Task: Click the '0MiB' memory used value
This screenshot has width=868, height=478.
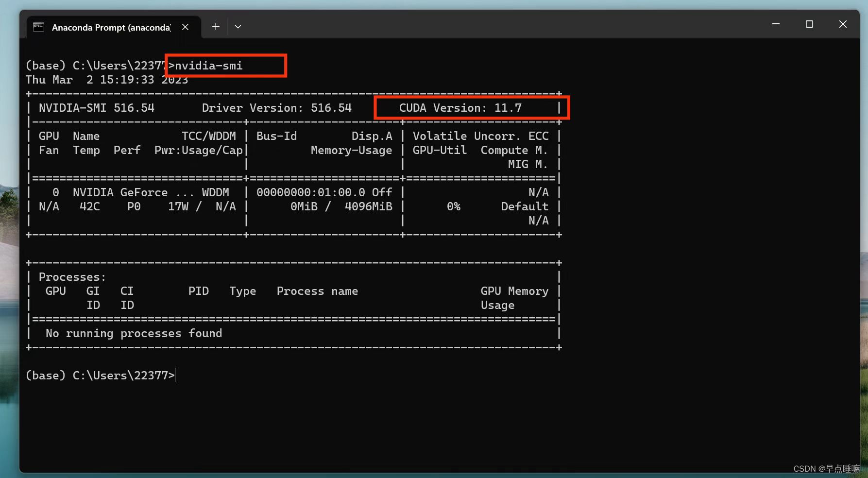Action: pyautogui.click(x=304, y=206)
